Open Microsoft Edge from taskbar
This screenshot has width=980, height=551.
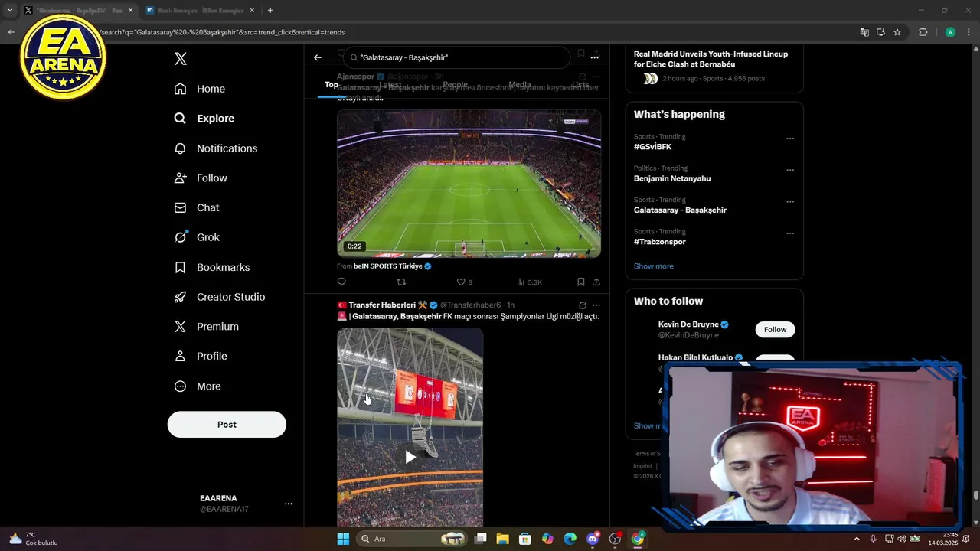coord(570,539)
